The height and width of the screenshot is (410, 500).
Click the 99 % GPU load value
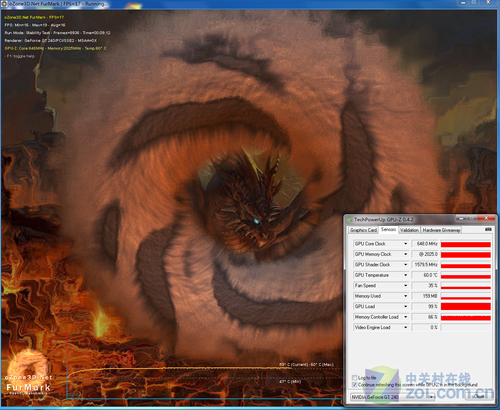coord(425,307)
